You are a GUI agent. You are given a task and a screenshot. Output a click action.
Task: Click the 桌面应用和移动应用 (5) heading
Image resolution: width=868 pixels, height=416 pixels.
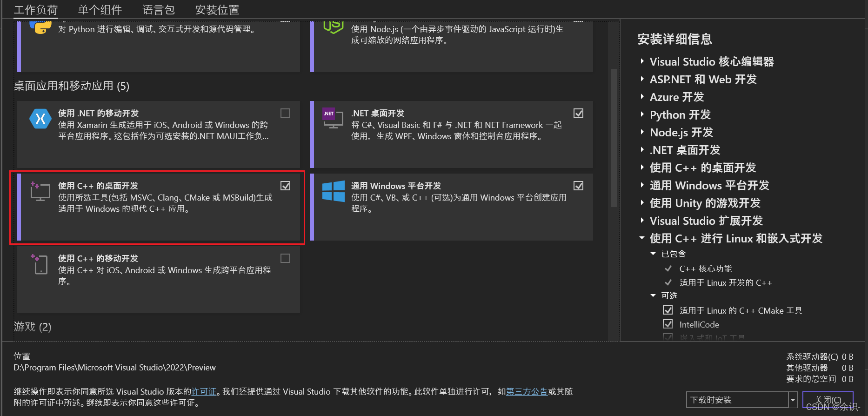click(72, 86)
